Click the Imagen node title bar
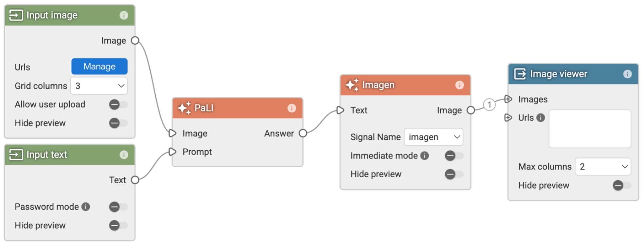The height and width of the screenshot is (245, 644). click(405, 85)
